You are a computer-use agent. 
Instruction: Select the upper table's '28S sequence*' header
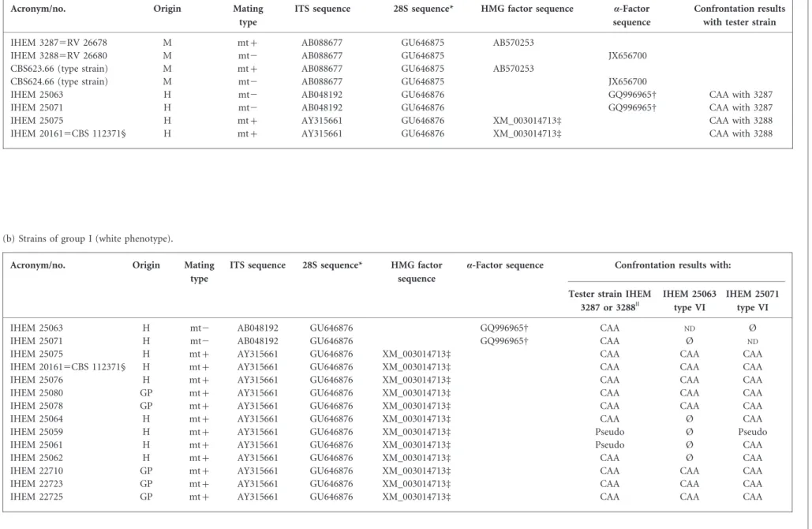pyautogui.click(x=423, y=8)
